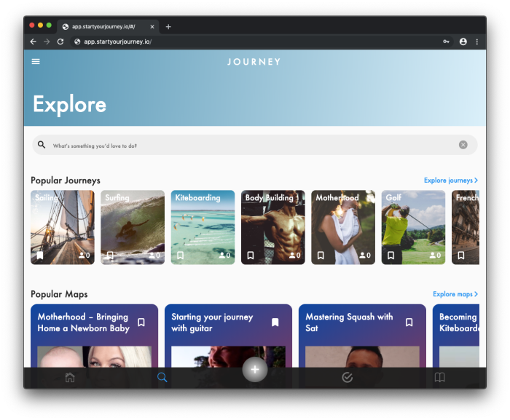This screenshot has height=420, width=510.
Task: Click the Home icon in bottom bar
Action: click(x=70, y=377)
